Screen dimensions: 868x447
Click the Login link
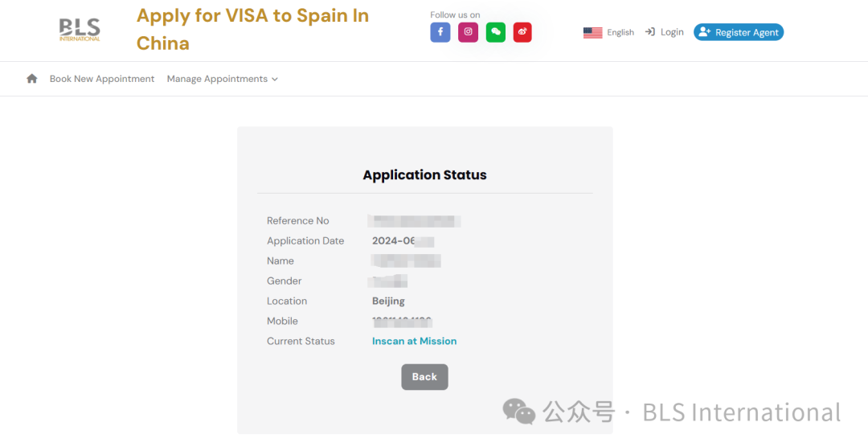(x=672, y=32)
